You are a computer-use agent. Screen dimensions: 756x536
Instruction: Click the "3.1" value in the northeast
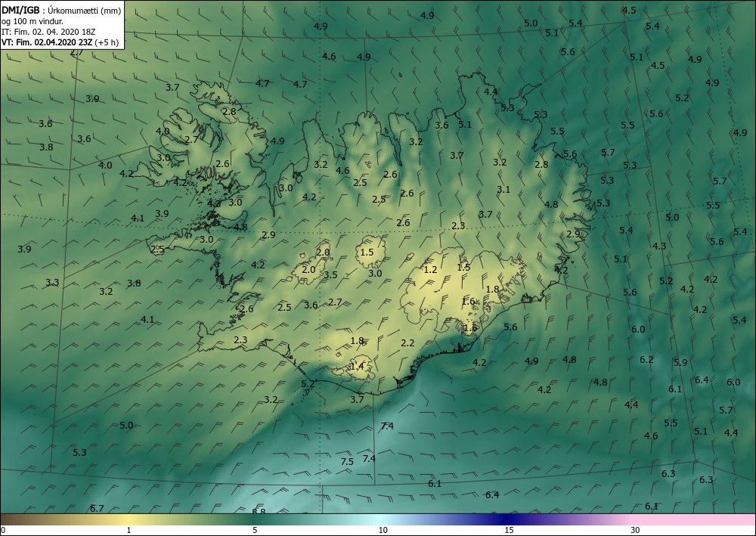[503, 189]
